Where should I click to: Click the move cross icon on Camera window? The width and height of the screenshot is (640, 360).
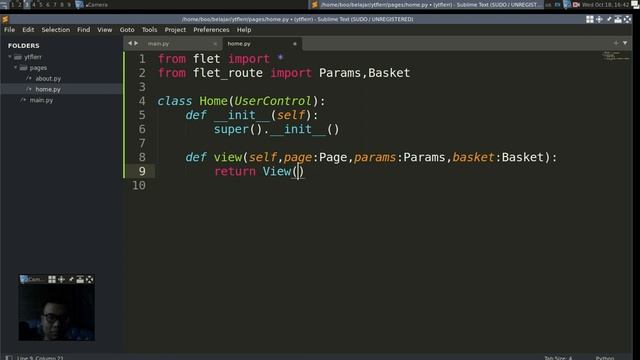tap(62, 279)
